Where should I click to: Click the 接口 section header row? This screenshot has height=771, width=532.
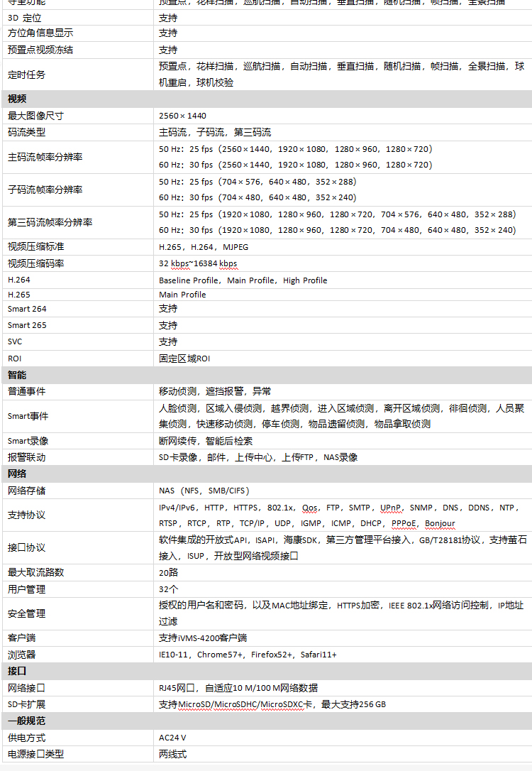pyautogui.click(x=265, y=671)
